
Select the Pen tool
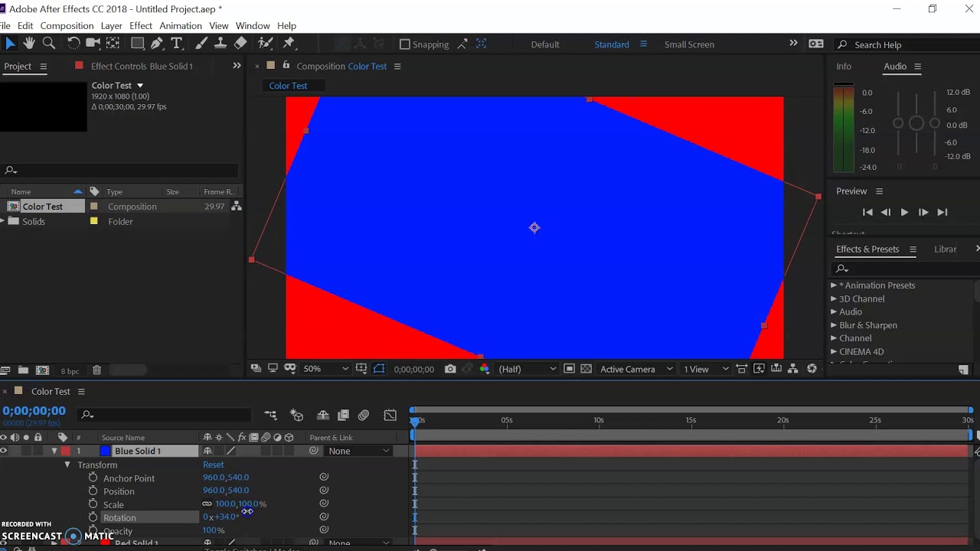(157, 44)
